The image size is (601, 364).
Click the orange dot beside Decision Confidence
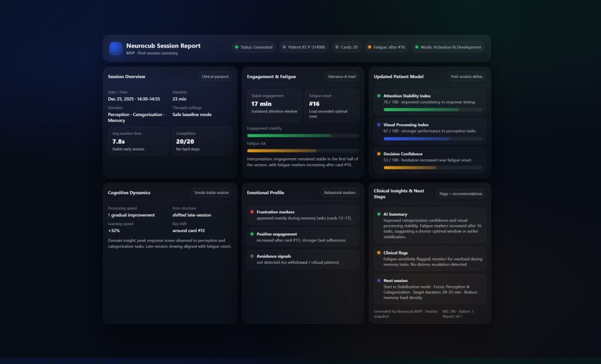tap(379, 154)
